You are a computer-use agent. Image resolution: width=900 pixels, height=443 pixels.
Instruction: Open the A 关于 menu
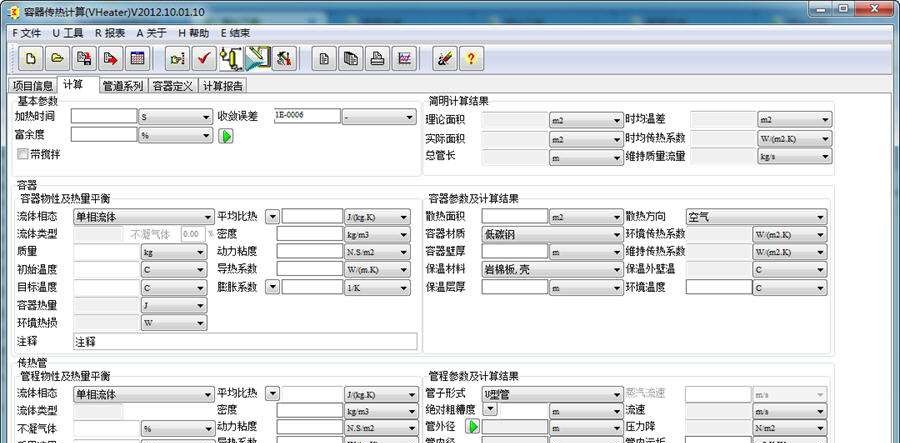coord(152,33)
